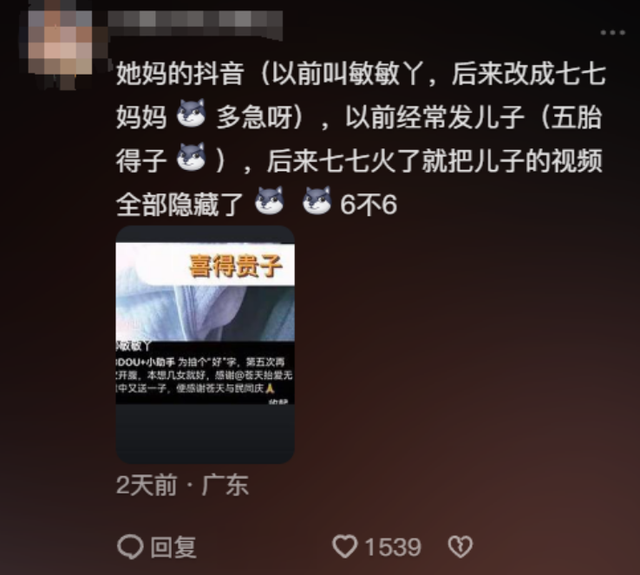This screenshot has width=640, height=575.
Task: Click the fox emoji just before 6不6
Action: tap(317, 200)
